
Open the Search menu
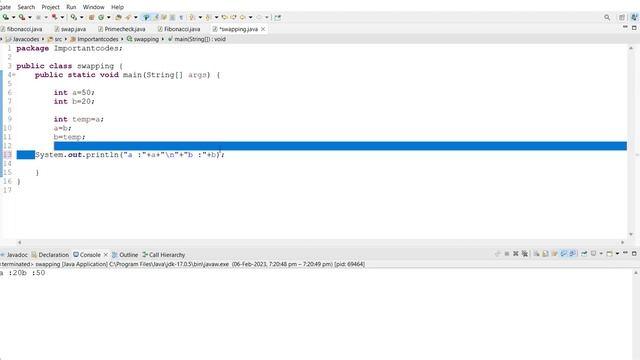26,7
